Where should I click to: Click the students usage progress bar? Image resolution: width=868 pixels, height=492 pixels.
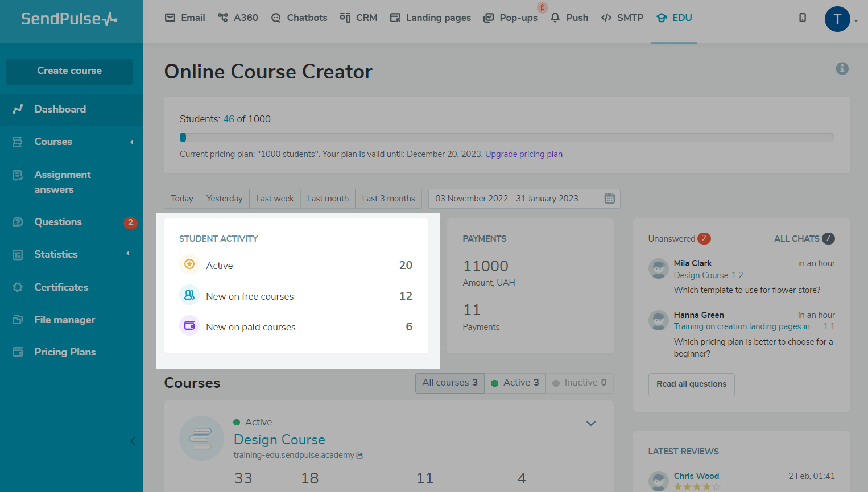pyautogui.click(x=506, y=137)
